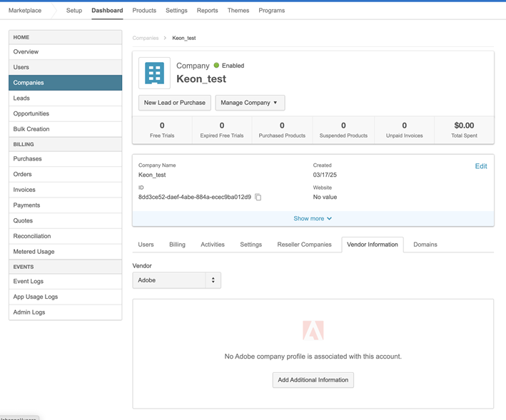Click the Add Additional Information button

(313, 380)
